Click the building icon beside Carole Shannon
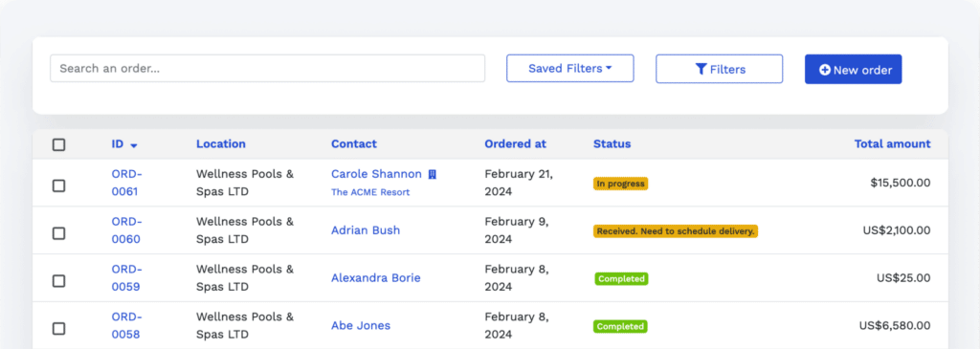Screen dimensions: 980x349 [x=432, y=174]
